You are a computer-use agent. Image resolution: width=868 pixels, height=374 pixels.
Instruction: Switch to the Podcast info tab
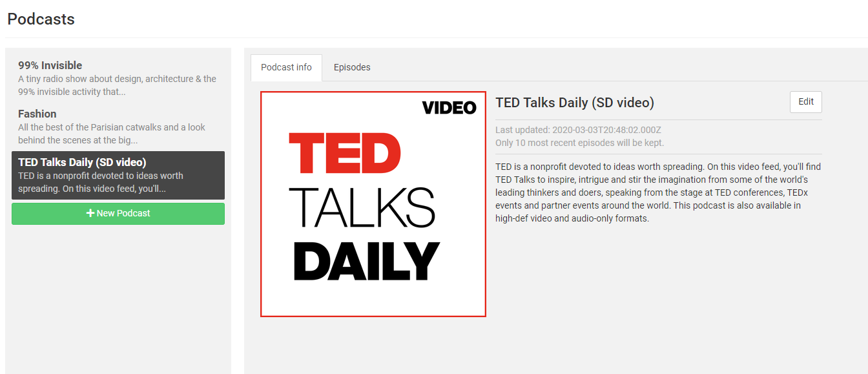click(x=286, y=67)
